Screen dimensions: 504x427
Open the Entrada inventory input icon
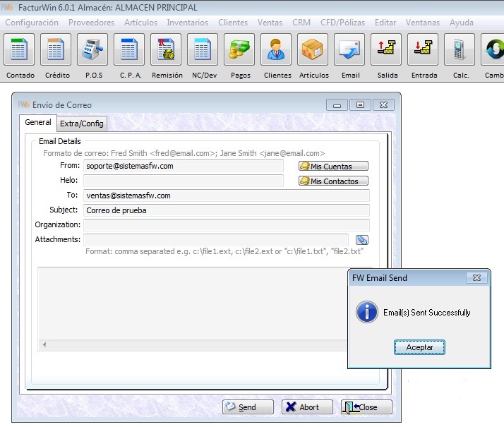pyautogui.click(x=423, y=49)
